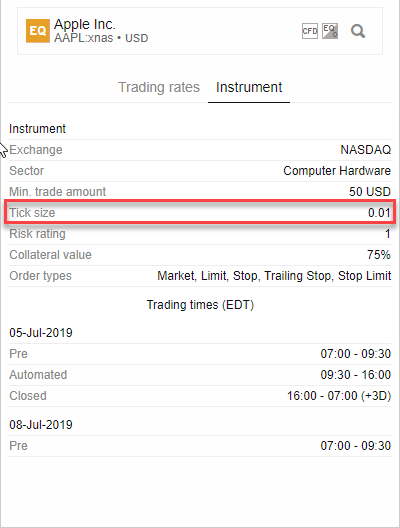The height and width of the screenshot is (528, 400).
Task: Select the CFD instrument type icon
Action: tap(310, 31)
